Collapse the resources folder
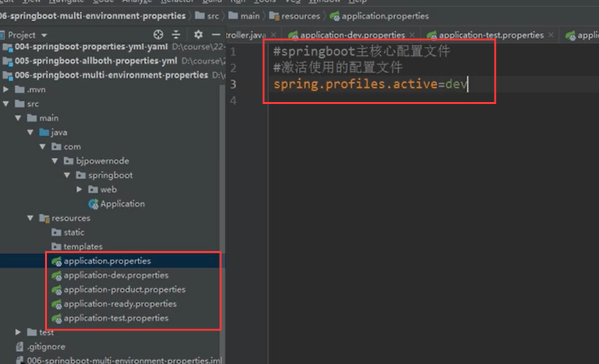 tap(31, 218)
